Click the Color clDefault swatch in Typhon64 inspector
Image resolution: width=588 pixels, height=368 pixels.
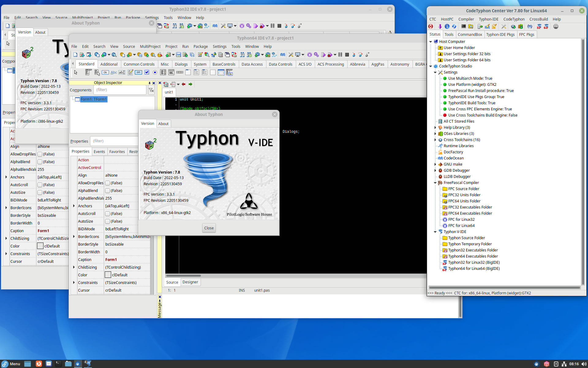pyautogui.click(x=108, y=275)
